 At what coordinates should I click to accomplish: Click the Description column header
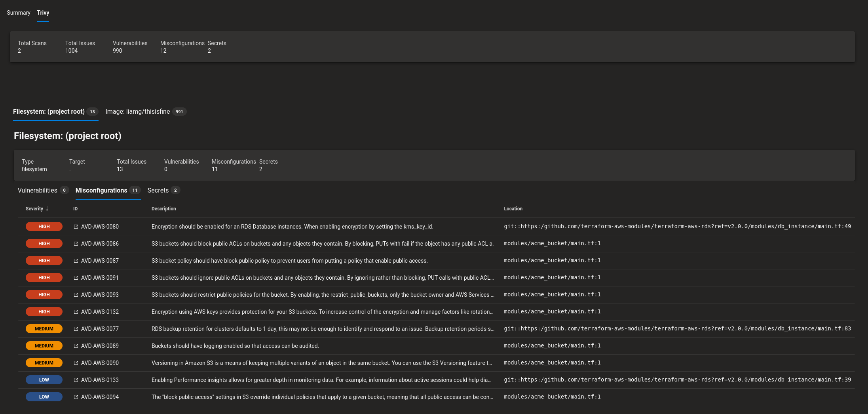164,209
